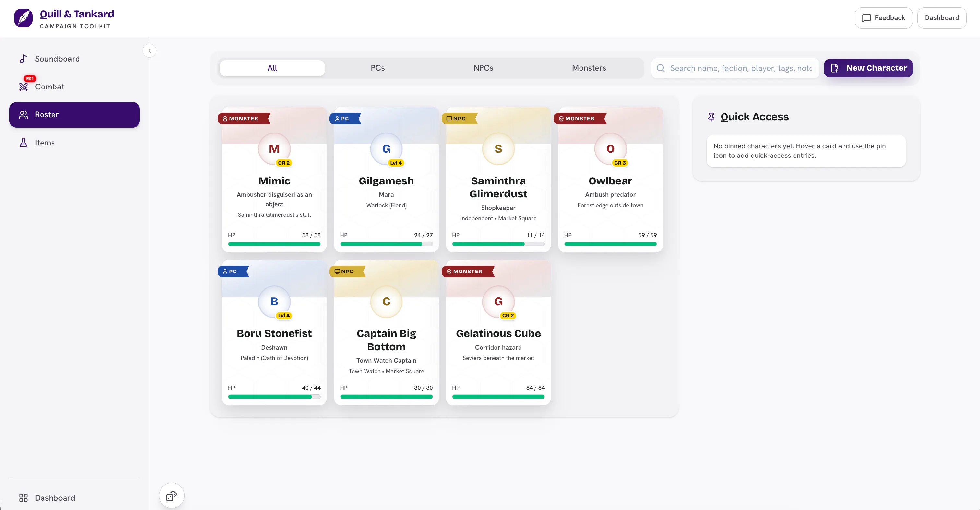Click the MONSTER ribbon on the Mimic card
The width and height of the screenshot is (980, 510).
(244, 119)
